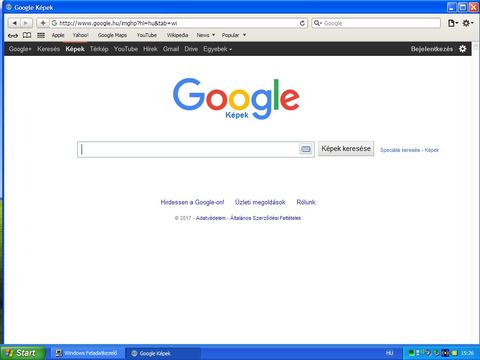Click the Google options gear in black bar
480x360 pixels.
pyautogui.click(x=463, y=49)
